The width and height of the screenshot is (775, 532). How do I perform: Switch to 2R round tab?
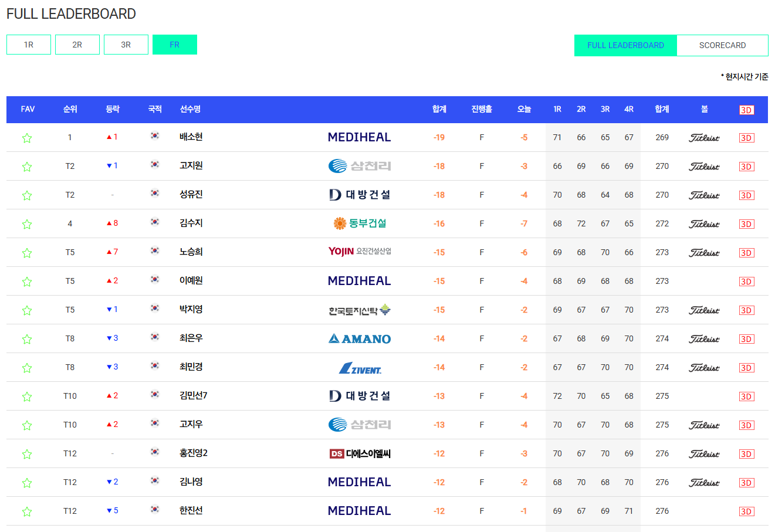77,45
